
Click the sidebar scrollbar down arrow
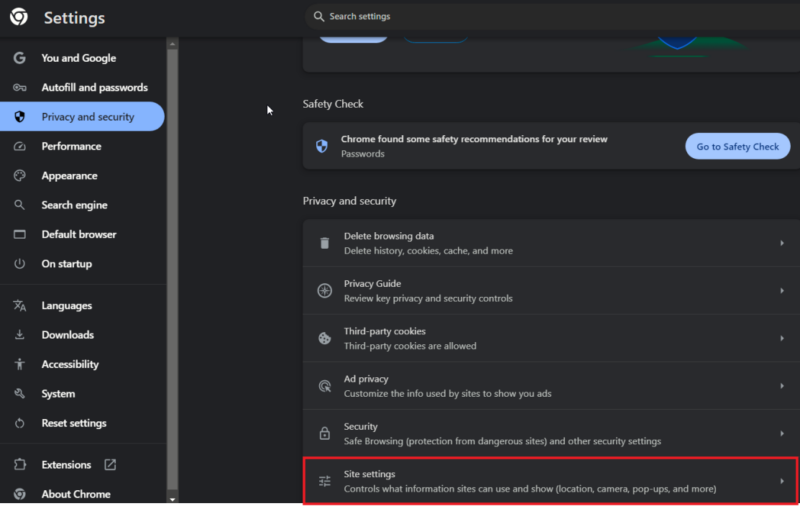172,499
